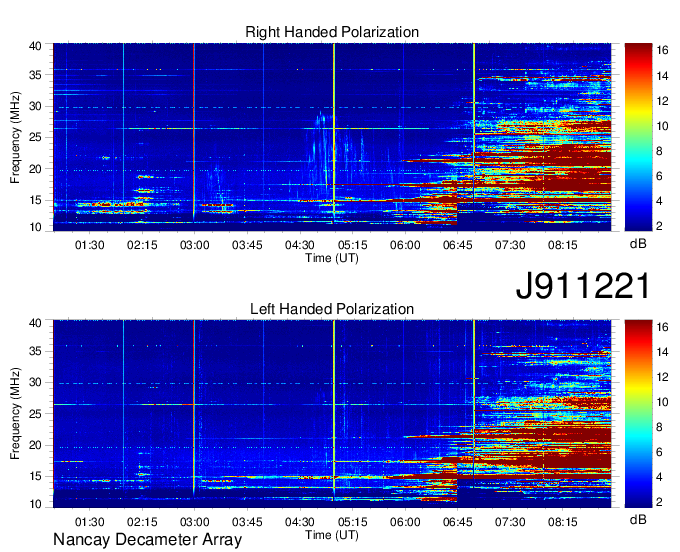This screenshot has width=680, height=552.
Task: Click 4 dB tick on Left Handed colorbar
Action: (x=659, y=477)
